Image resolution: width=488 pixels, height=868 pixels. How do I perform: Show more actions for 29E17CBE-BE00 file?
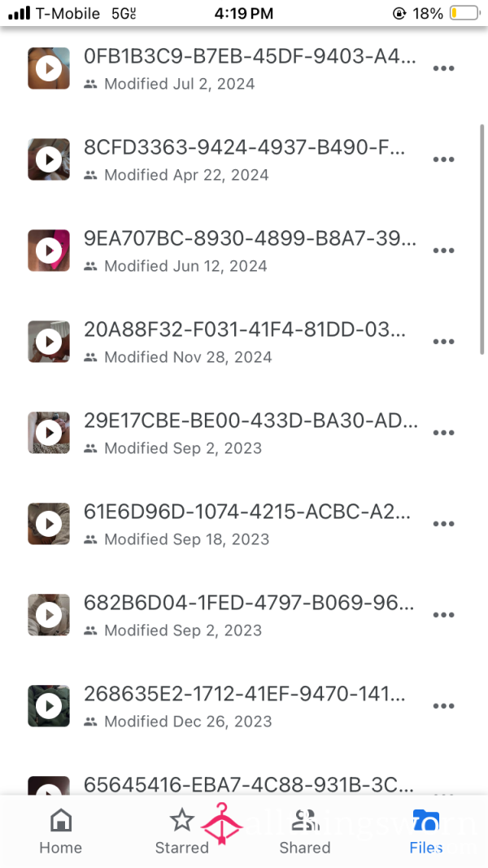tap(443, 433)
